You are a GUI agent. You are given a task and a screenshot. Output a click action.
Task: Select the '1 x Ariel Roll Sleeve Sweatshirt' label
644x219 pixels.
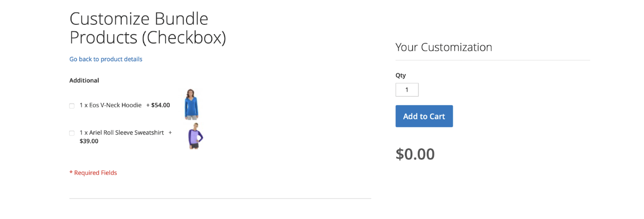pos(122,132)
